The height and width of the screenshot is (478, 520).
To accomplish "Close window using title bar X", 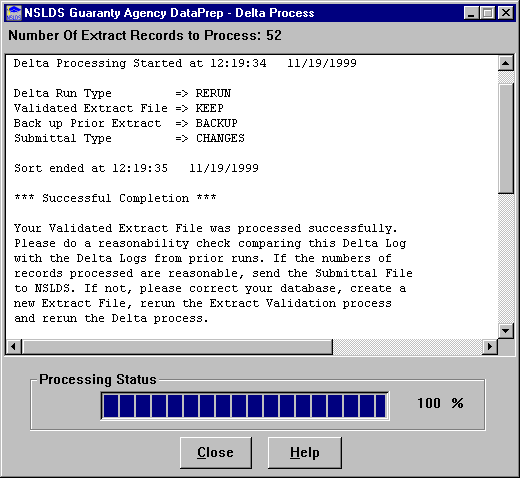I will (506, 13).
